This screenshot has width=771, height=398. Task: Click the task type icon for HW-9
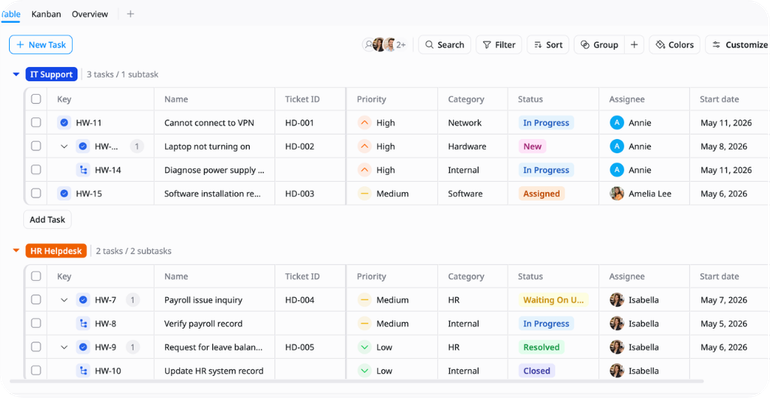pyautogui.click(x=83, y=347)
